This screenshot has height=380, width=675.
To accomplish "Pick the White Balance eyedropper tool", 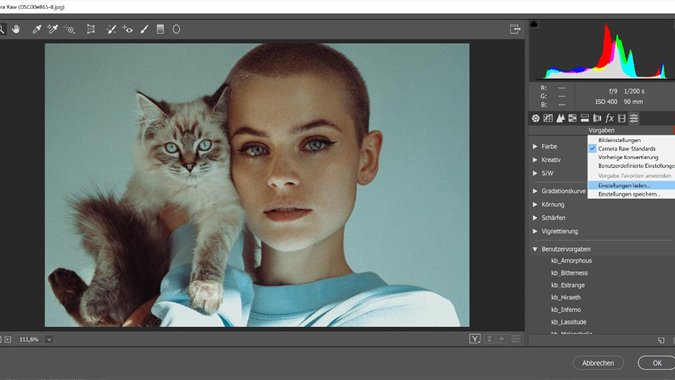I will pos(37,29).
